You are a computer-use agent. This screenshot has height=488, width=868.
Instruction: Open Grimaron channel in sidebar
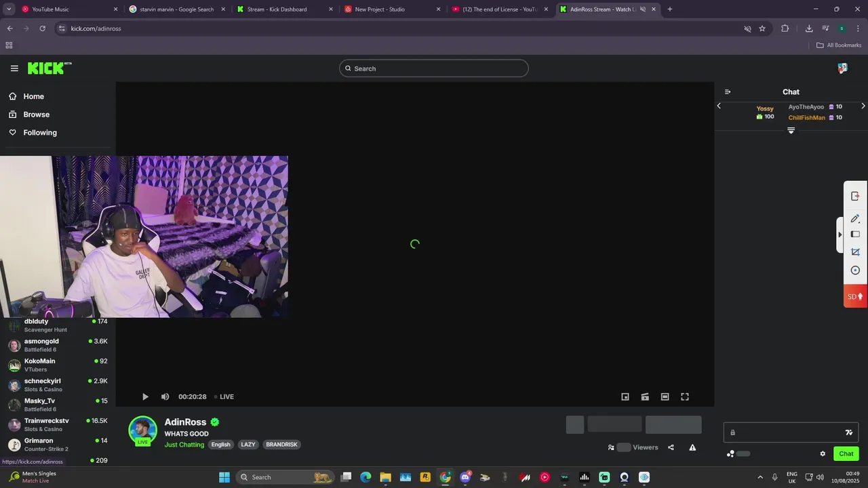point(58,445)
